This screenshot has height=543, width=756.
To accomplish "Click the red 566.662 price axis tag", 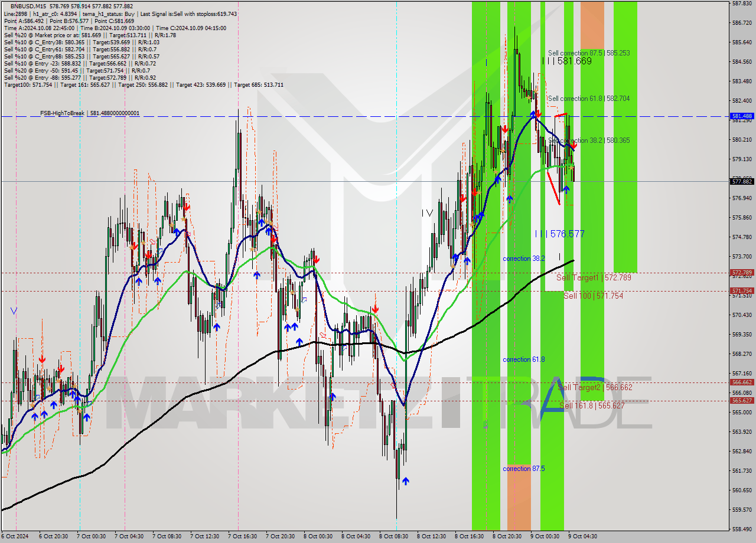I will 742,382.
